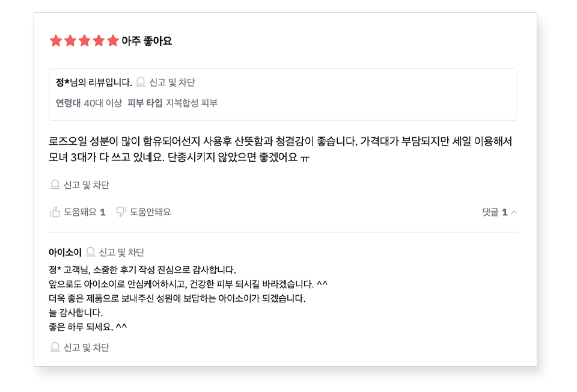
Task: Click the chevron arrow beside 댓글 1
Action: (514, 212)
